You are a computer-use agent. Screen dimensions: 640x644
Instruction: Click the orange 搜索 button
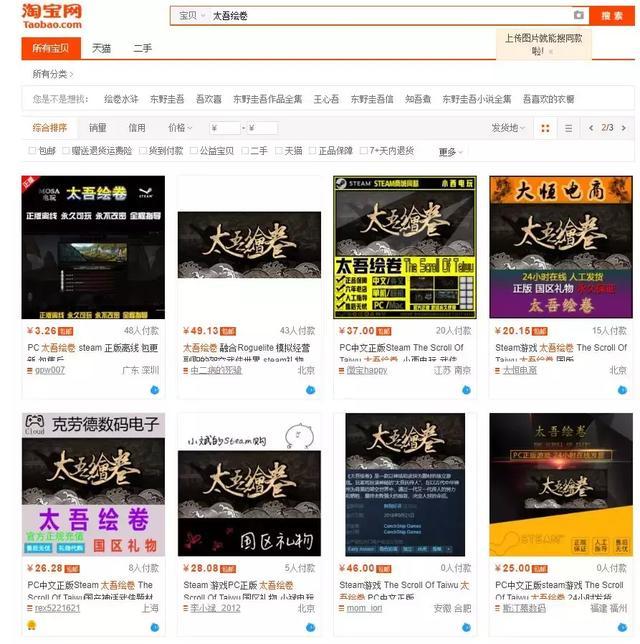click(612, 16)
